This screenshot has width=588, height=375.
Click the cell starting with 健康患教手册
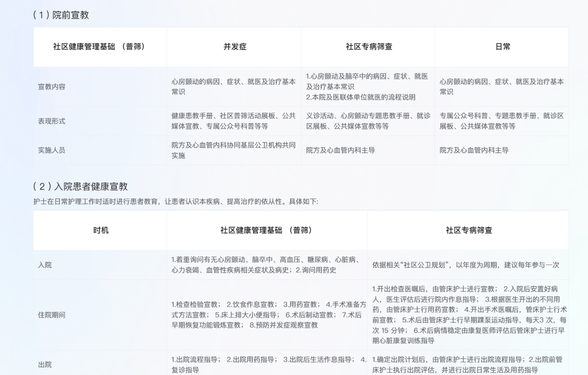(x=233, y=121)
